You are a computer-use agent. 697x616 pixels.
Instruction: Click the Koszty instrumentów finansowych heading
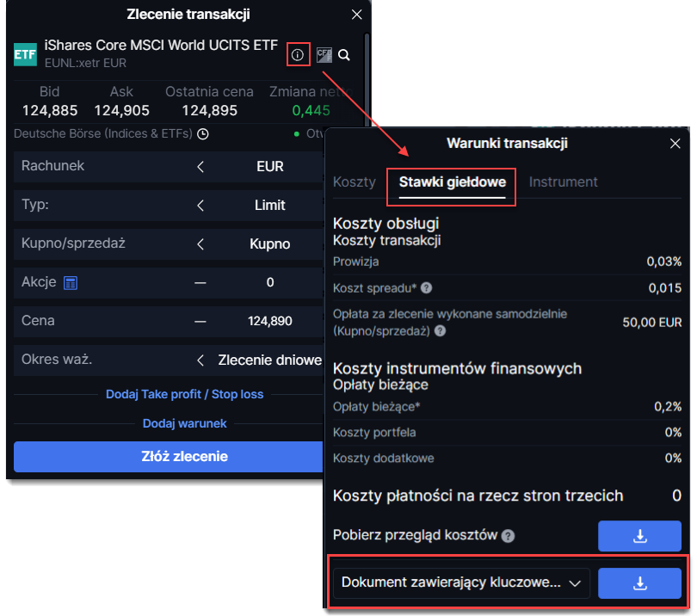point(458,368)
